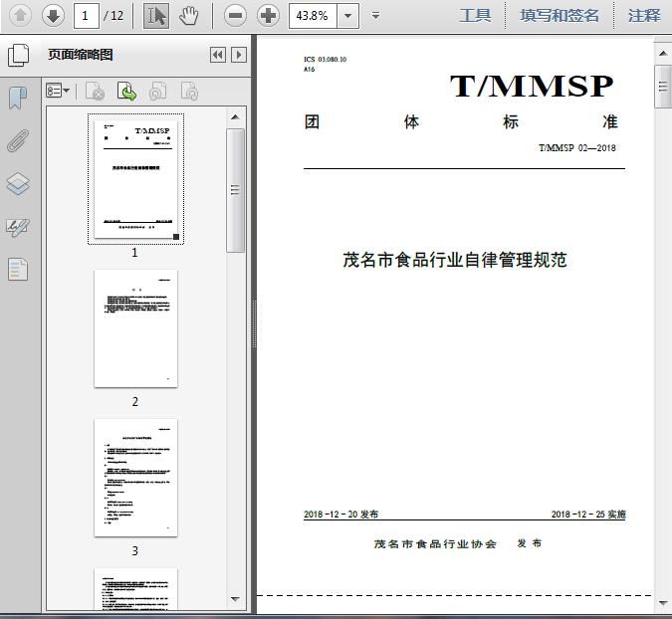
Task: Collapse the navigation pane with double-arrow button
Action: [x=218, y=55]
